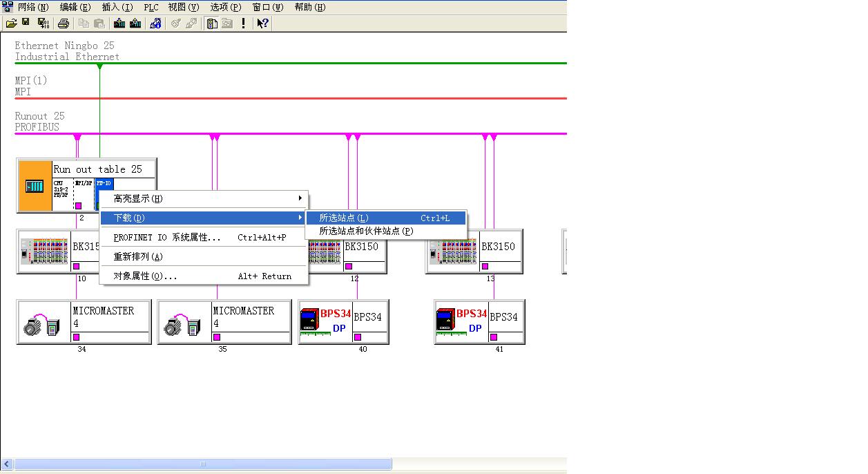This screenshot has width=868, height=474.
Task: Select 所选站点和伙伴站点(P) submenu item
Action: [386, 231]
